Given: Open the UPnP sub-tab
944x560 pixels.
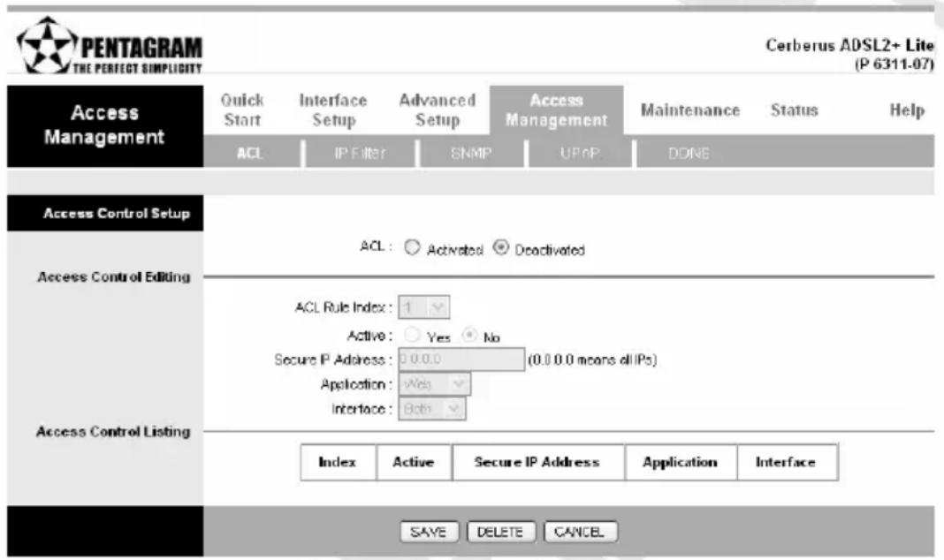Looking at the screenshot, I should tap(579, 154).
